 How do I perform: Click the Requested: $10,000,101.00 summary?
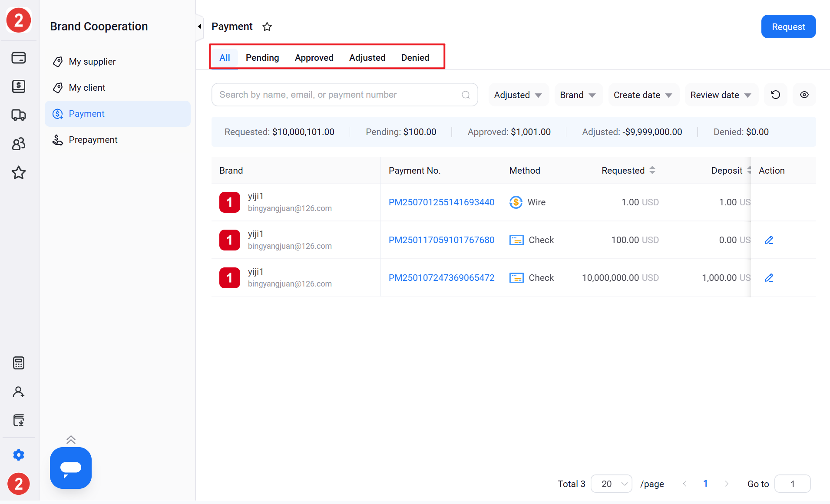point(279,132)
